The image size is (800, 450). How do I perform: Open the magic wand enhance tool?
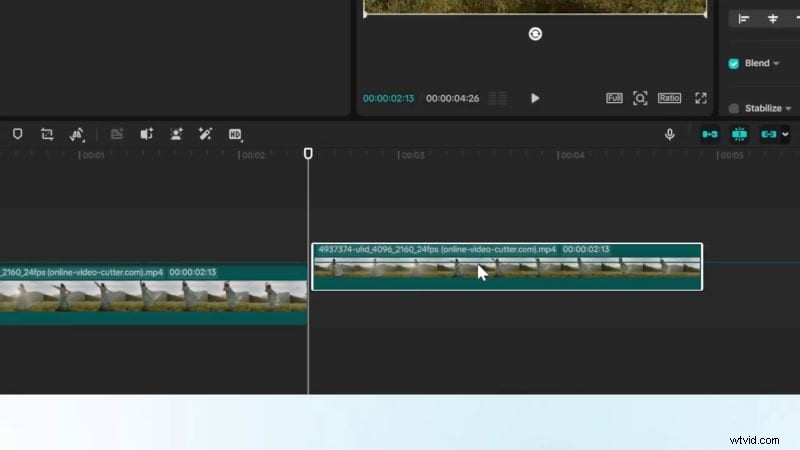pyautogui.click(x=206, y=134)
